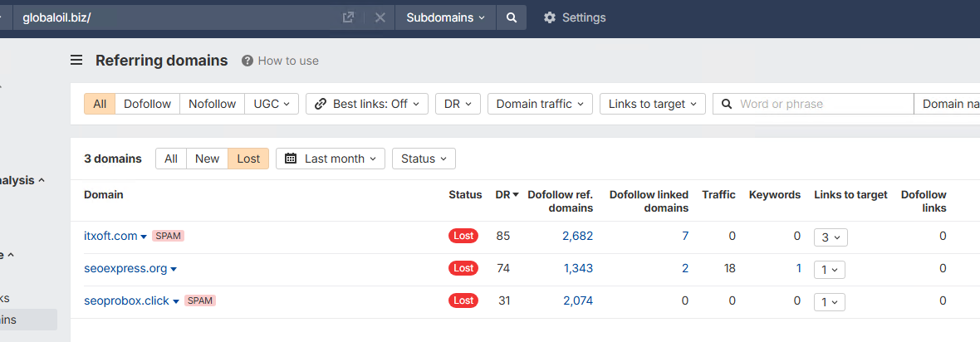Select the Nofollow filter toggle
Screen dimensions: 980x342
[x=212, y=104]
